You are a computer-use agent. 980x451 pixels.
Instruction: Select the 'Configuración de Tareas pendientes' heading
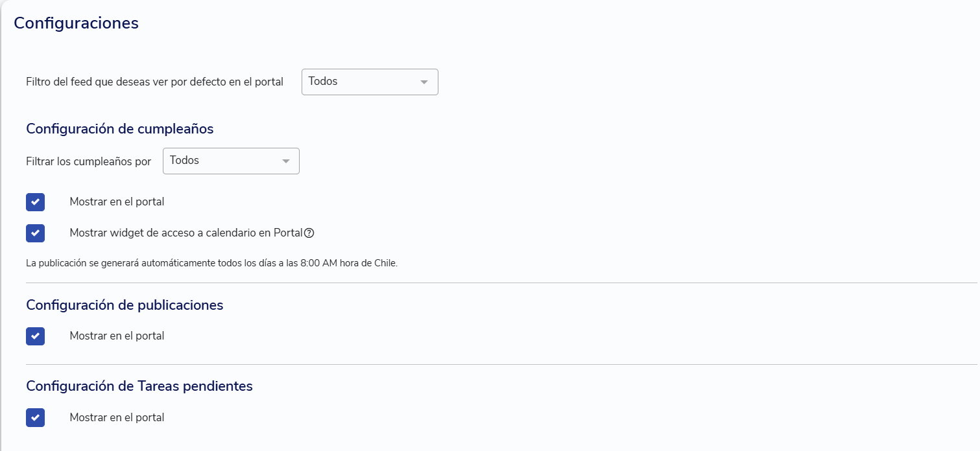pos(139,386)
